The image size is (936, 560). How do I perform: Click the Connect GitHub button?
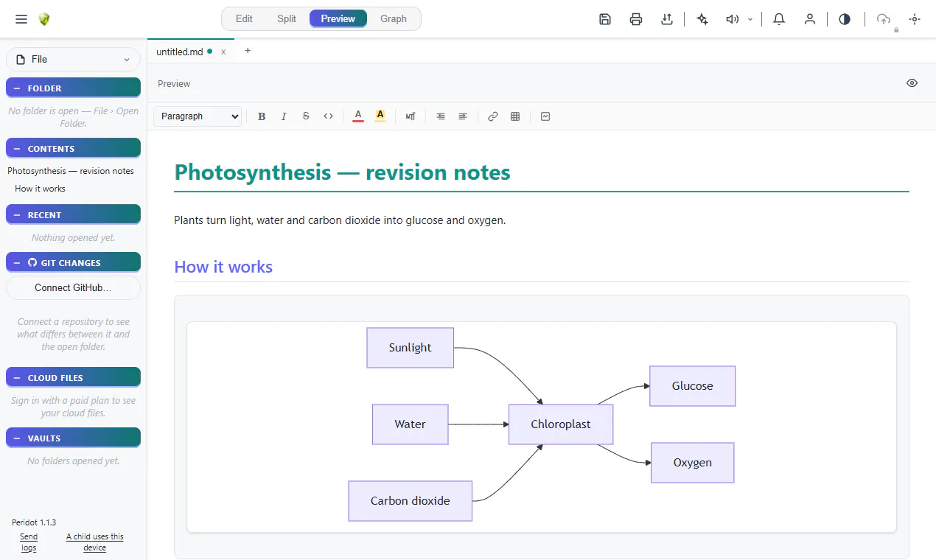tap(73, 288)
